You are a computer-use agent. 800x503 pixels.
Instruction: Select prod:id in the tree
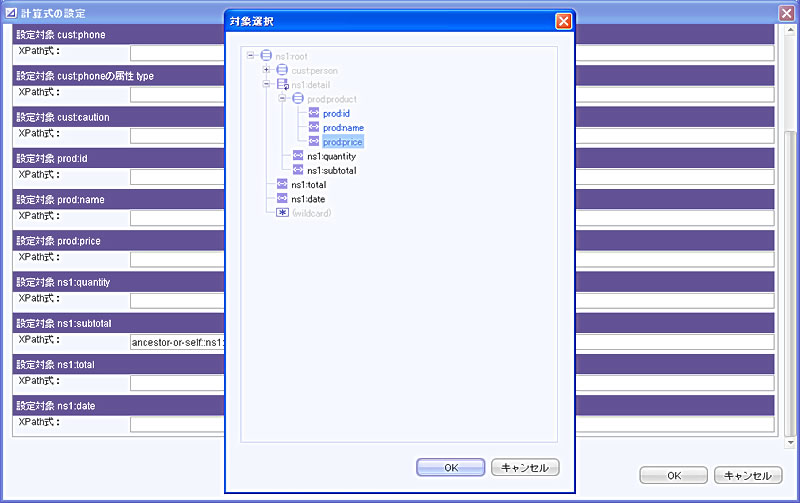(336, 113)
